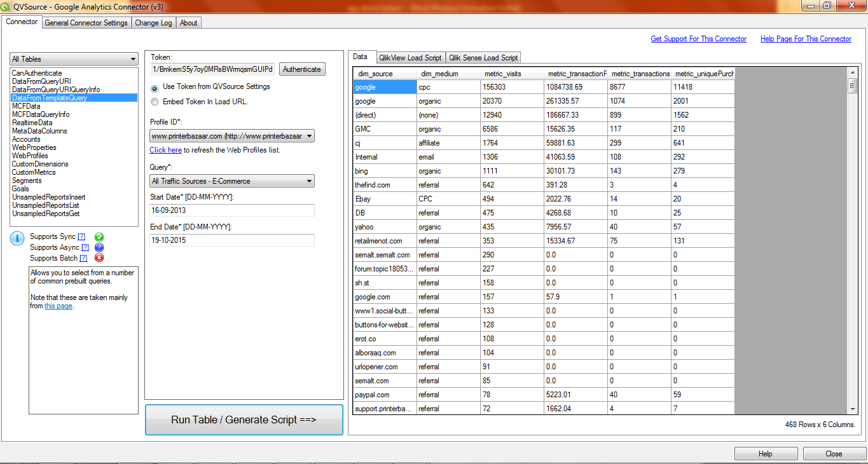Click the Supports Sync [?] help link
The image size is (868, 464).
[81, 236]
